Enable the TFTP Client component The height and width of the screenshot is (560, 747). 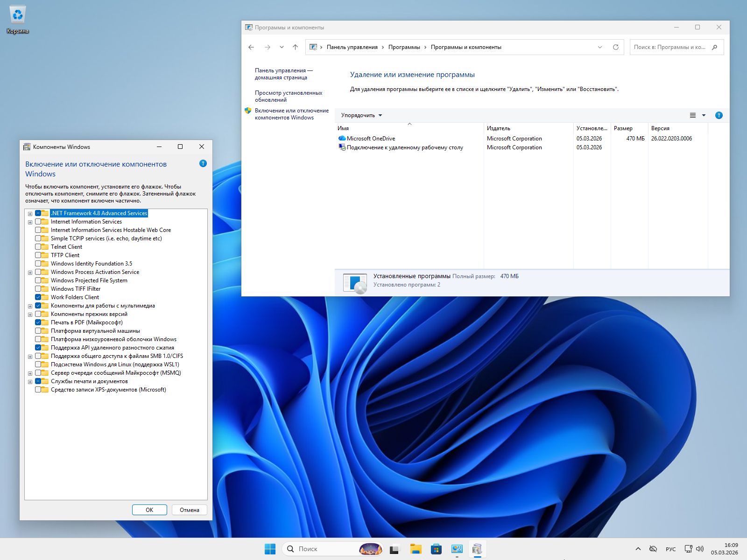[x=40, y=255]
